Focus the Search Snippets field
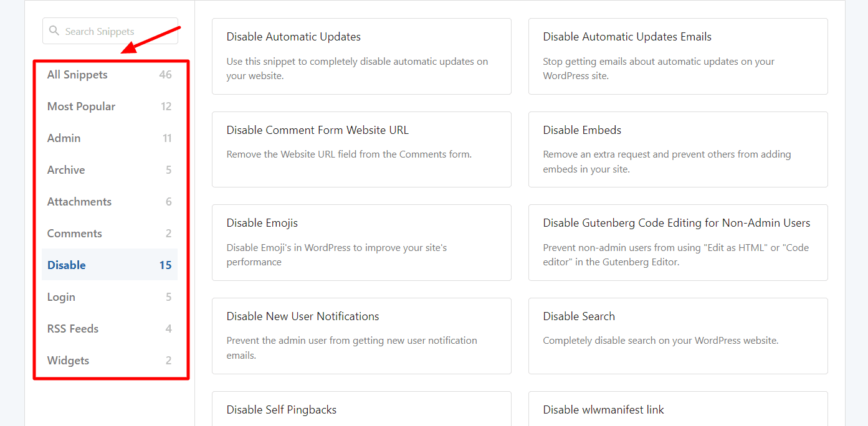The image size is (868, 426). (x=115, y=31)
